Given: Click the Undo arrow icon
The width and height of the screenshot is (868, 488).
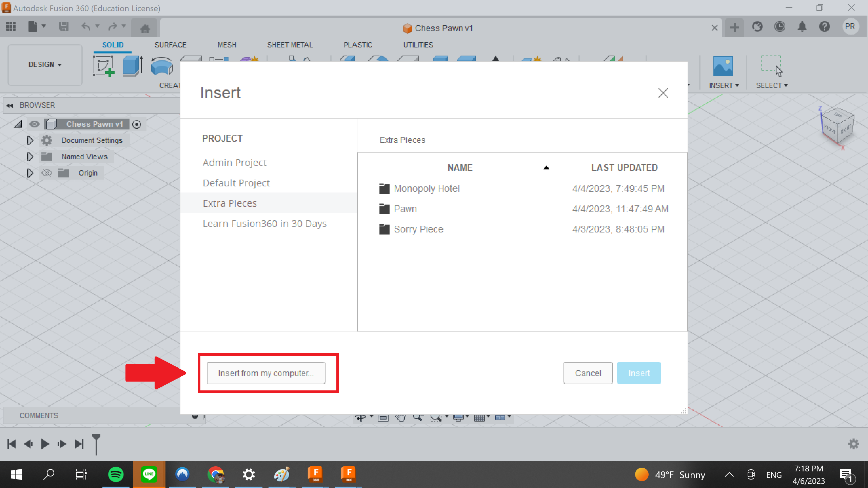Looking at the screenshot, I should [86, 26].
